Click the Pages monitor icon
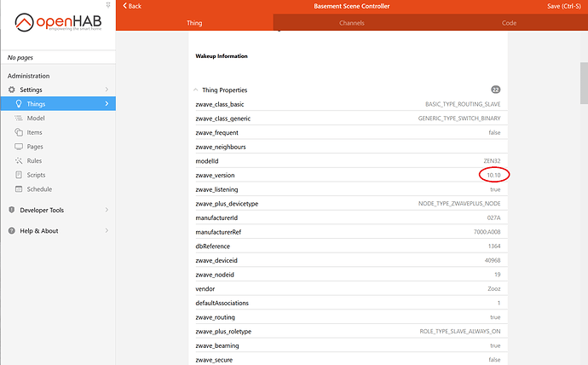 [19, 147]
